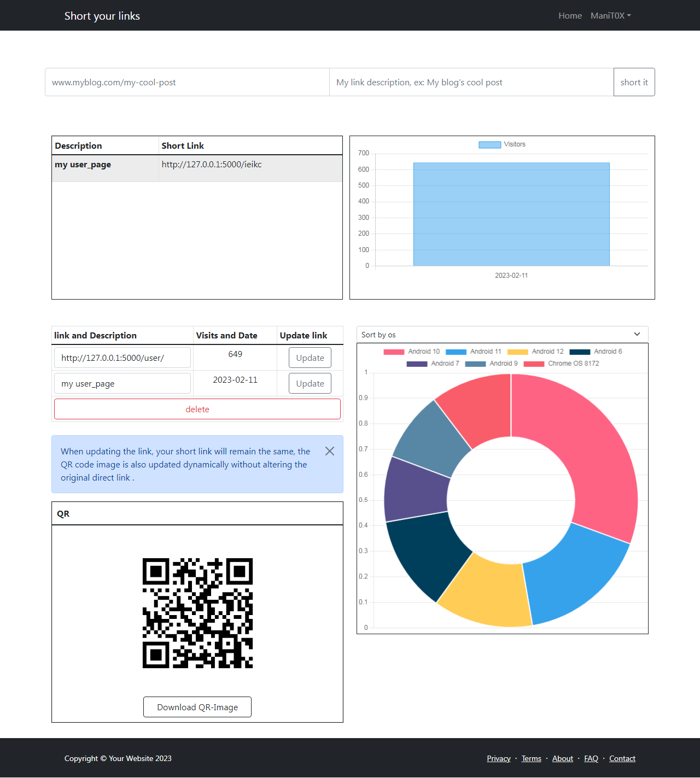This screenshot has height=778, width=700.
Task: Click the QR panel header
Action: pyautogui.click(x=197, y=513)
